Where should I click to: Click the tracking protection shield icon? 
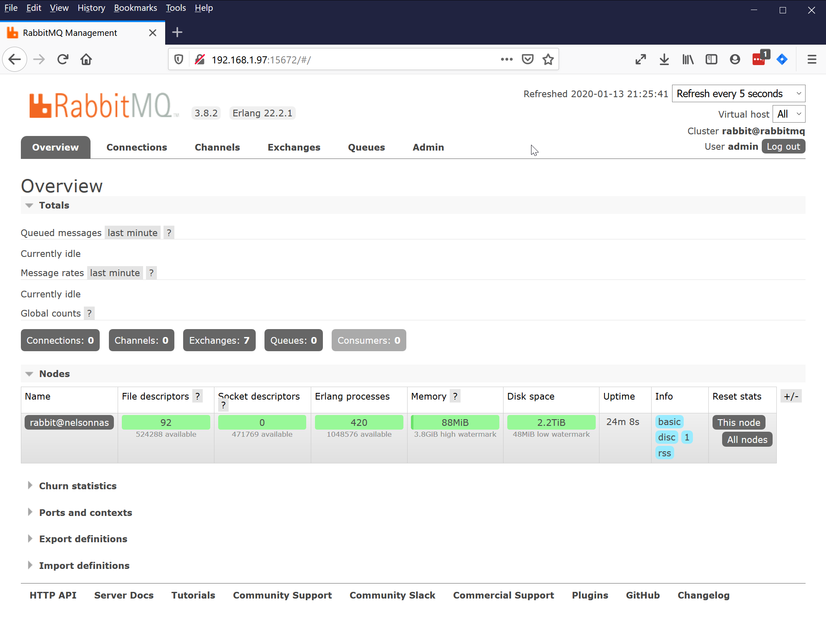pyautogui.click(x=179, y=60)
